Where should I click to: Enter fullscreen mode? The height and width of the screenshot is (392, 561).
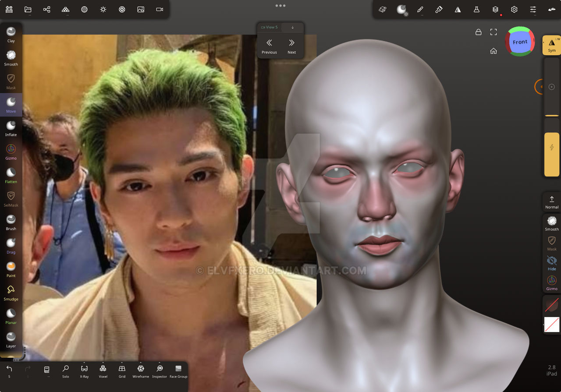click(x=494, y=32)
